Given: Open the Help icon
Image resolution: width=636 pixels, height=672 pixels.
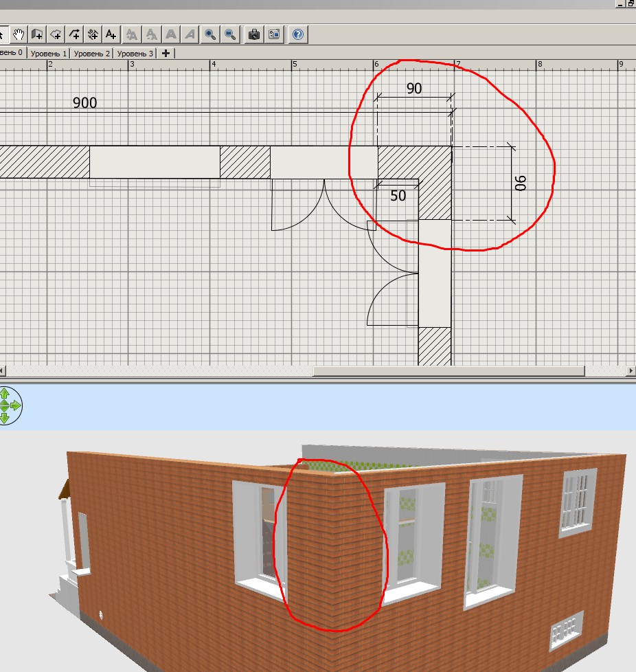Looking at the screenshot, I should (298, 34).
